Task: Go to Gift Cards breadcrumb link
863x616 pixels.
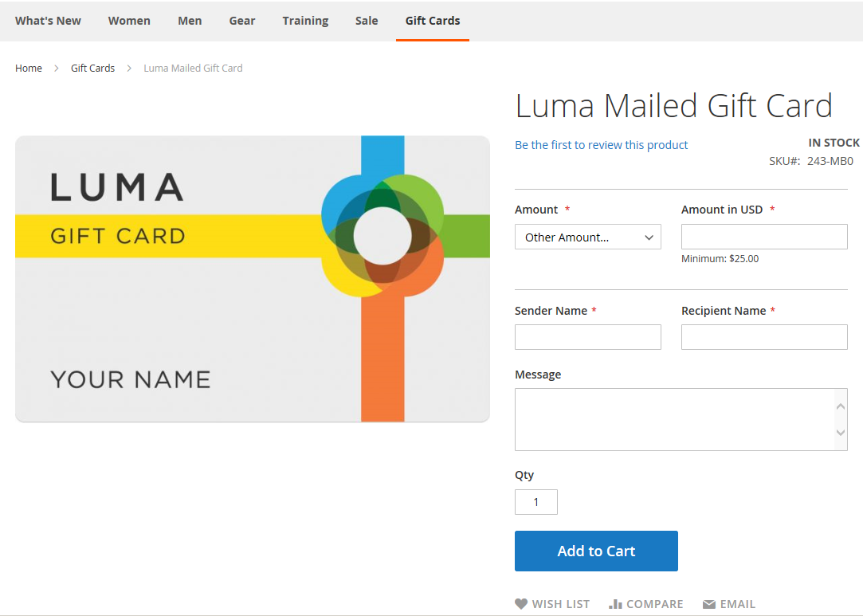Action: pos(93,69)
